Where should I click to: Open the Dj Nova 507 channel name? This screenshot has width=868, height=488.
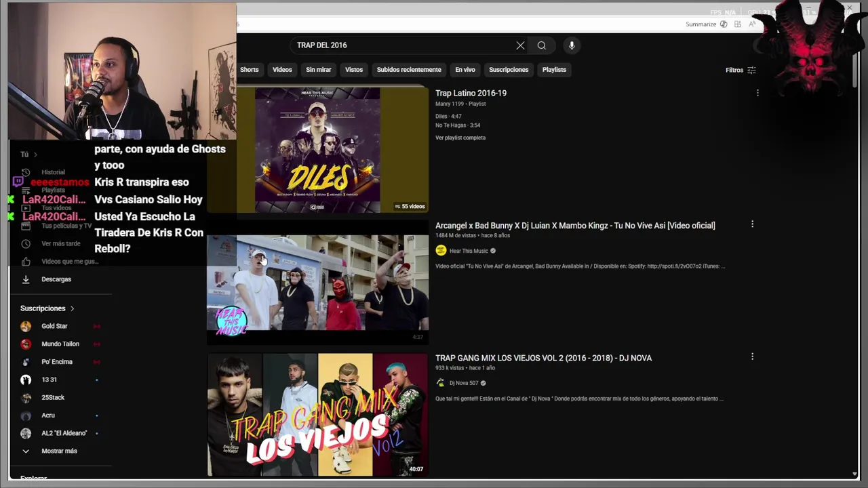[464, 383]
